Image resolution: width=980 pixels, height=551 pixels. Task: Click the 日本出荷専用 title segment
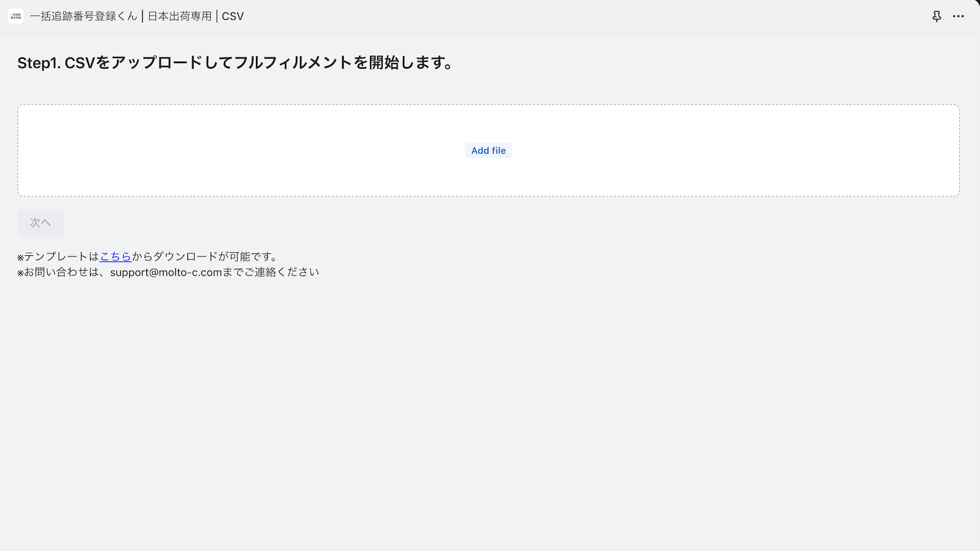179,16
